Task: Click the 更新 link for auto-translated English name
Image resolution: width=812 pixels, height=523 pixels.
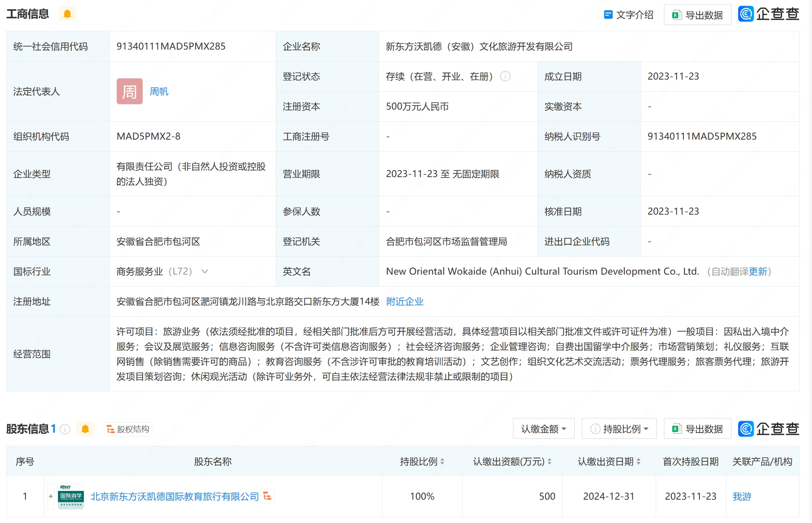Action: tap(758, 272)
